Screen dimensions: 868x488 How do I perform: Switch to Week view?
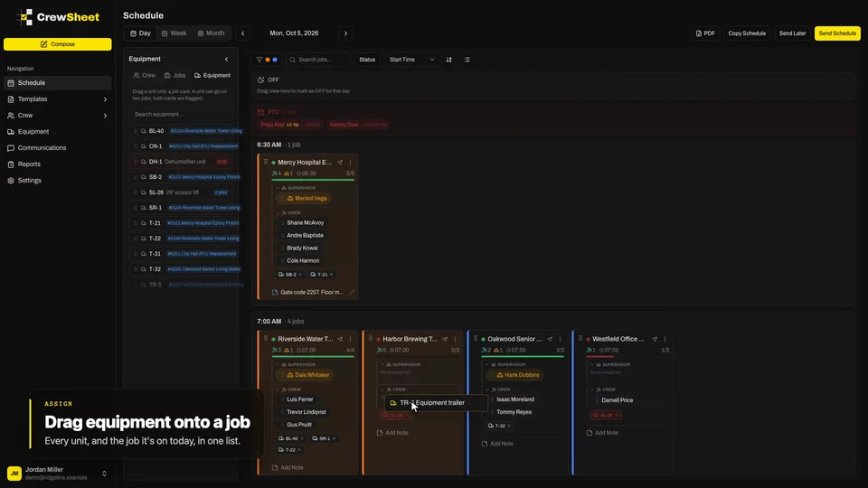(174, 33)
